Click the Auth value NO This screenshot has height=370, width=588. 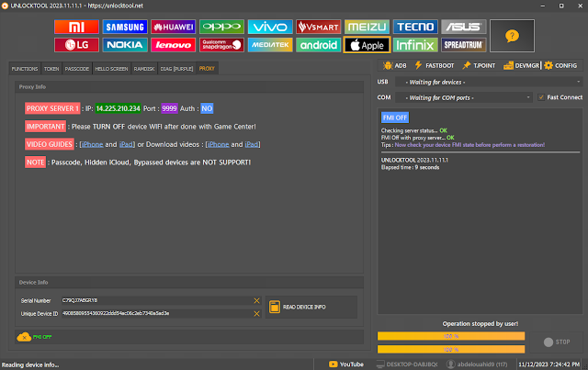(x=207, y=108)
